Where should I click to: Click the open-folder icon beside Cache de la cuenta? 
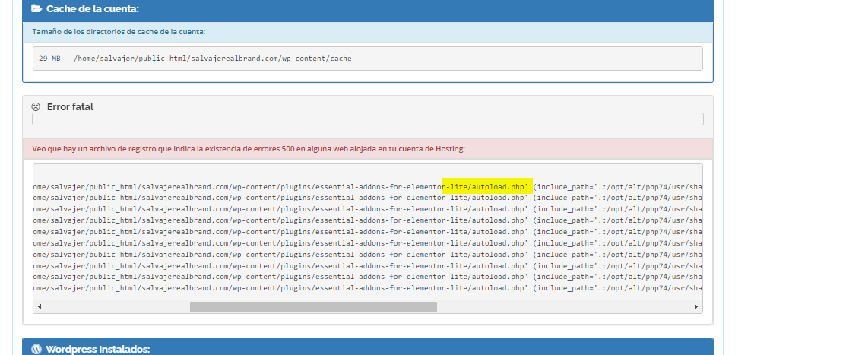click(x=36, y=9)
